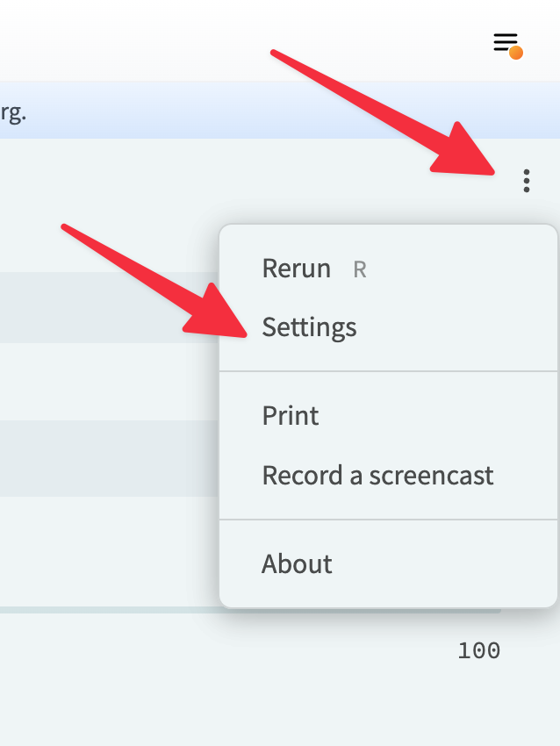Click the topmost dot of the kebab icon
The image size is (560, 746).
click(x=528, y=174)
